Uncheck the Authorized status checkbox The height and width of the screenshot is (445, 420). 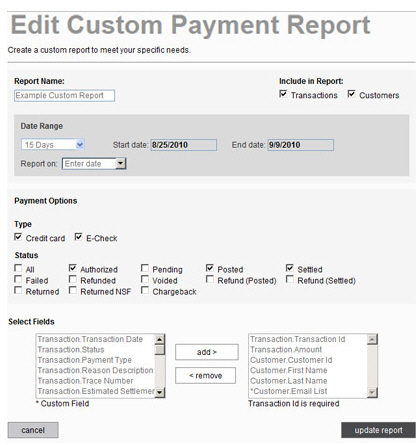73,268
